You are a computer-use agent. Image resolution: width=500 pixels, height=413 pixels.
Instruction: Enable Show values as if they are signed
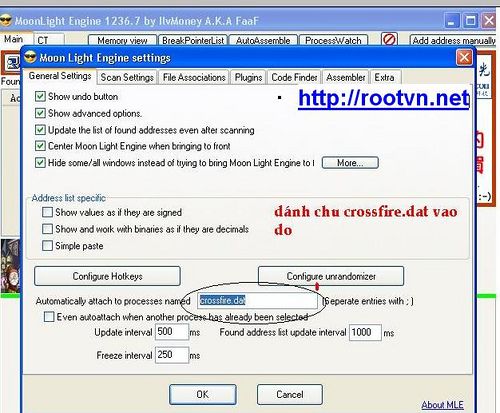[47, 212]
